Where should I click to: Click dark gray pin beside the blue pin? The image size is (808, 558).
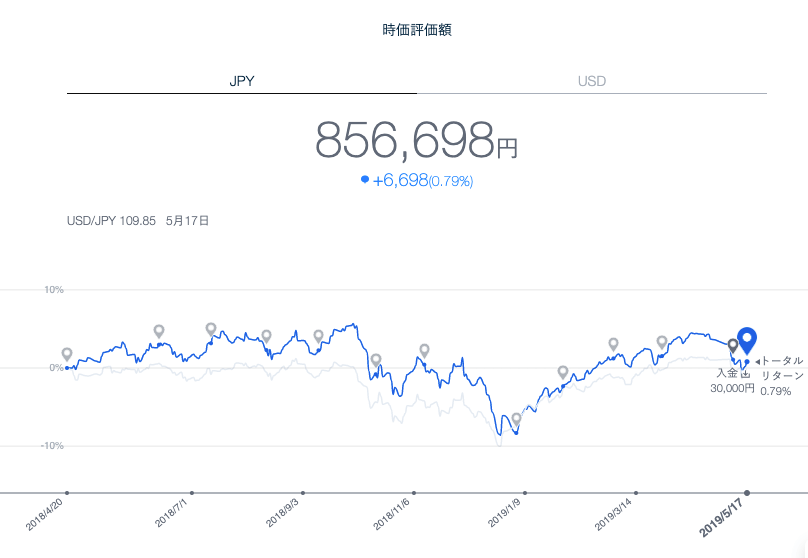point(733,346)
